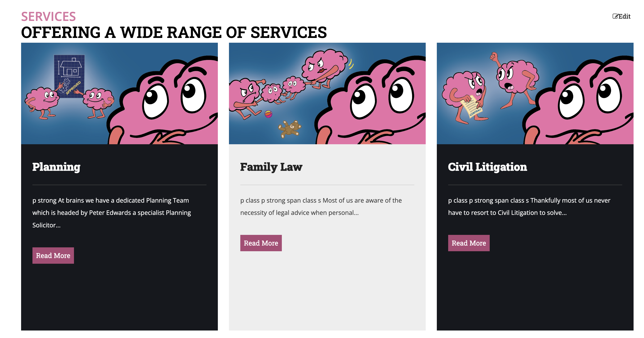
Task: Click the APPROVED blueprint in Planning image
Action: [69, 76]
